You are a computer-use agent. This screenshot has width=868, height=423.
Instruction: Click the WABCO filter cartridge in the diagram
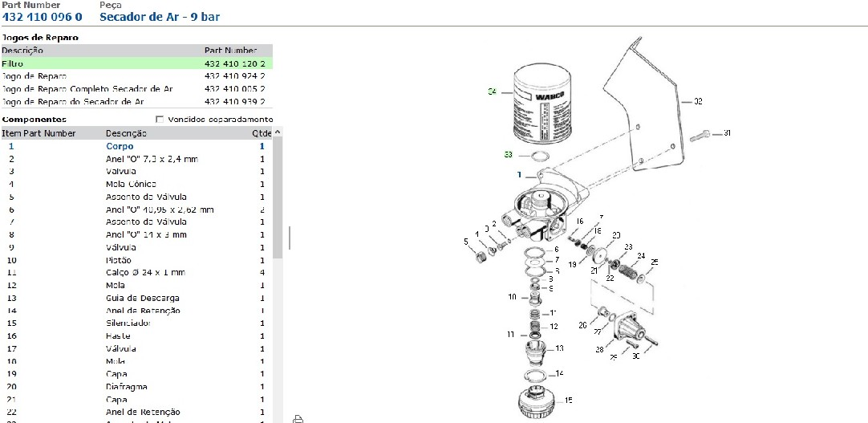[538, 106]
